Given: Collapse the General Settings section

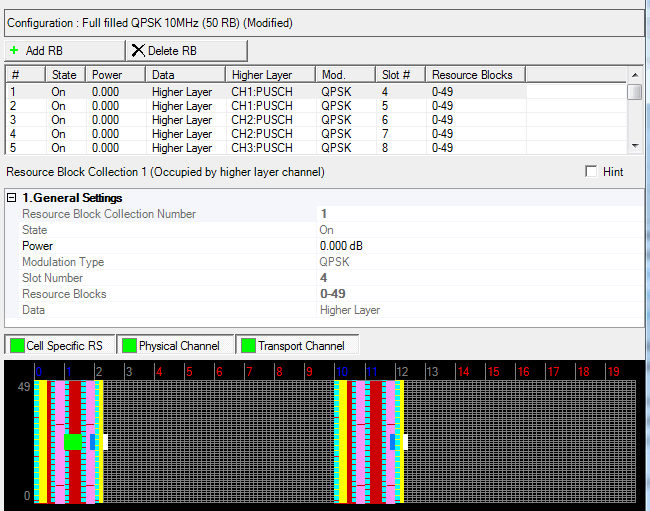Looking at the screenshot, I should [12, 198].
